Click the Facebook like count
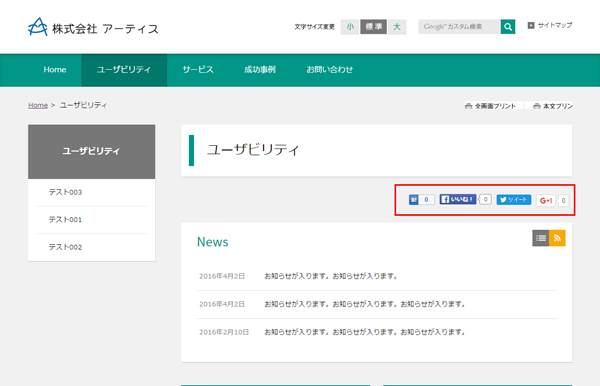 [x=486, y=199]
